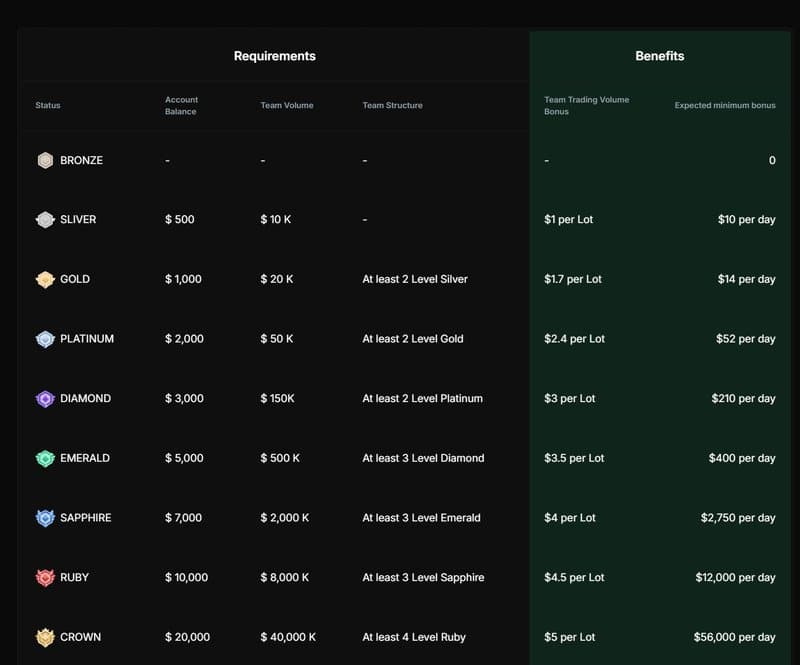The width and height of the screenshot is (800, 665).
Task: Select the blue Sapphire badge icon
Action: pos(45,518)
